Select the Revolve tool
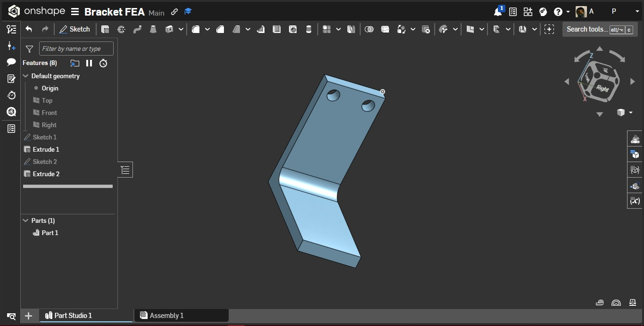This screenshot has height=326, width=644. (121, 29)
